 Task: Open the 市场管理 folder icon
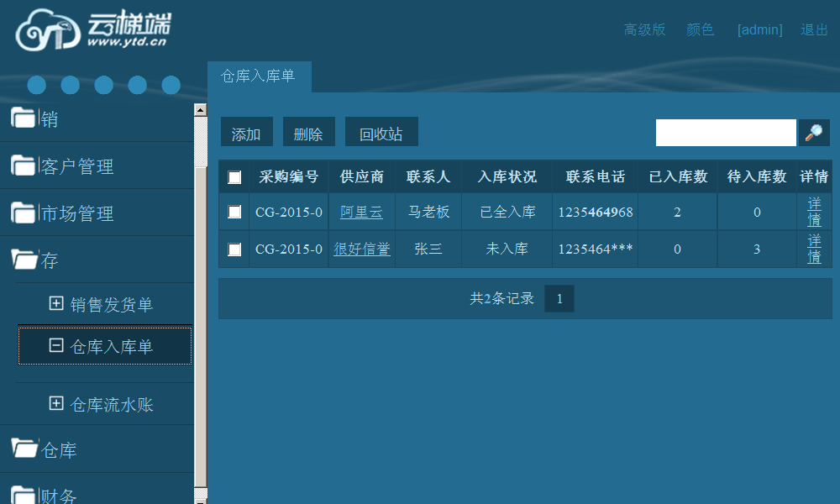point(23,212)
